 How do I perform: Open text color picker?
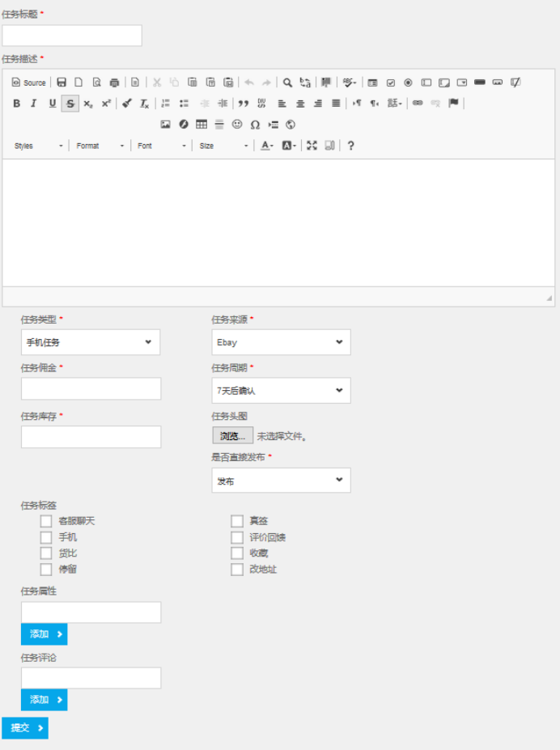pyautogui.click(x=267, y=146)
